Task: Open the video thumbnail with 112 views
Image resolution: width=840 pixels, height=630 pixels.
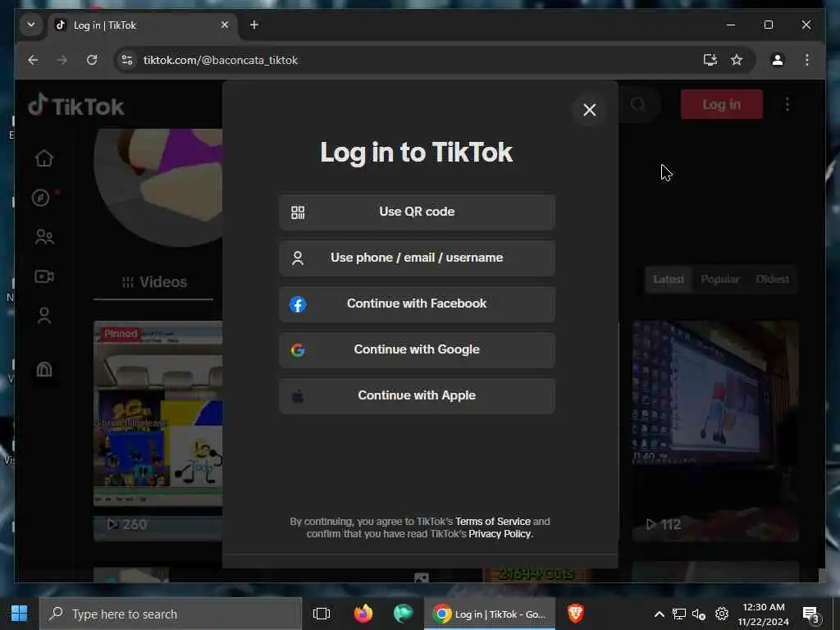Action: pyautogui.click(x=715, y=431)
